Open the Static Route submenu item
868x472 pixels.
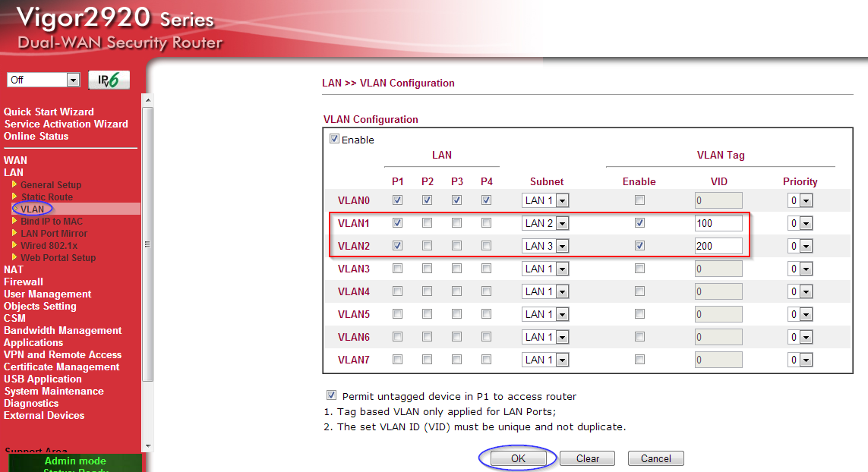47,197
